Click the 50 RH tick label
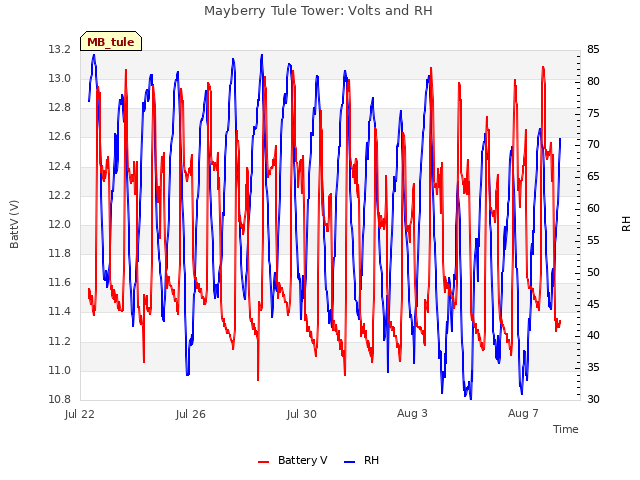This screenshot has height=480, width=640. pos(593,272)
